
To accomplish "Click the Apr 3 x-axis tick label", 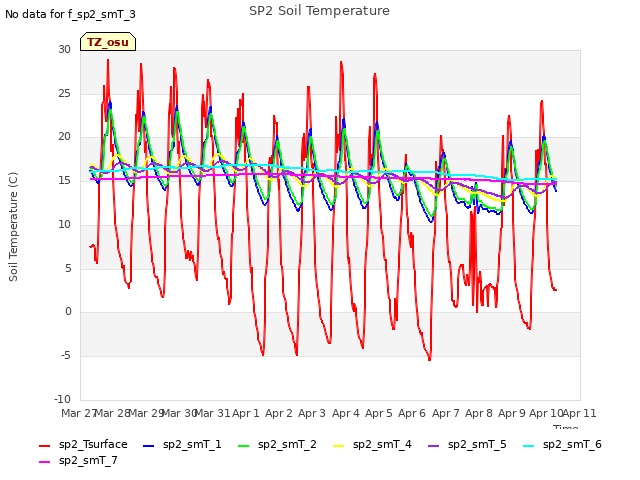I will pos(312,413).
